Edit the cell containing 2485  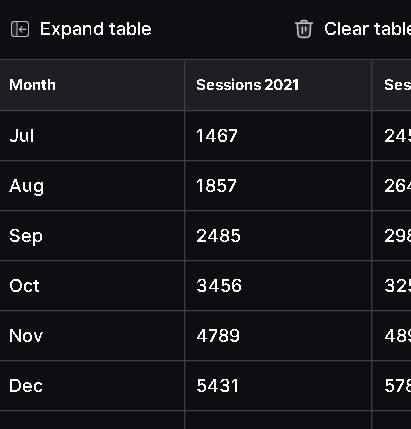point(278,236)
